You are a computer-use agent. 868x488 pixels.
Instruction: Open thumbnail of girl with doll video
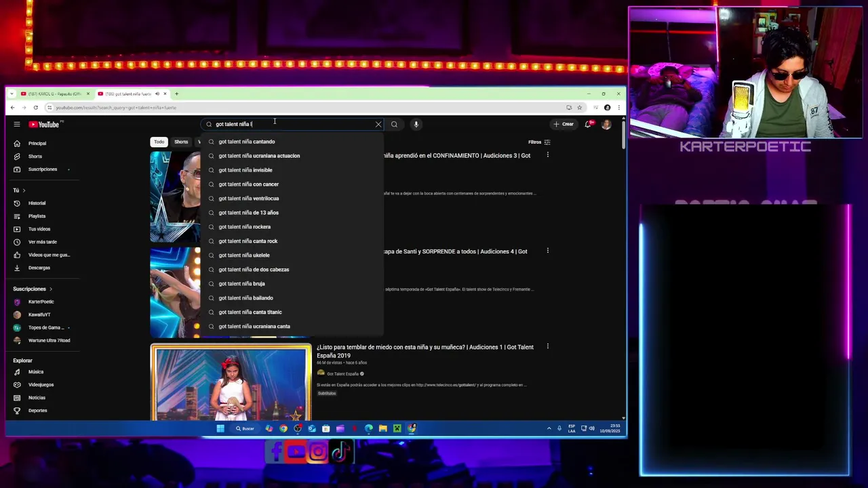(231, 383)
